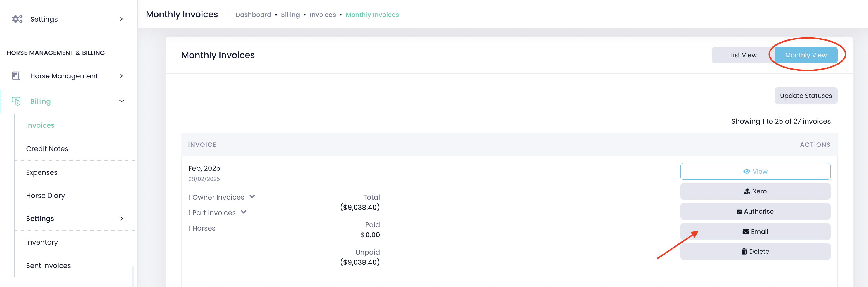
Task: Click the Horse Management board icon
Action: tap(16, 76)
